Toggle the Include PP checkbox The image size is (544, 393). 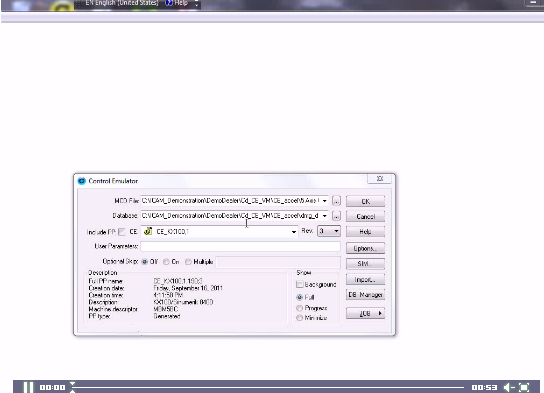(122, 232)
